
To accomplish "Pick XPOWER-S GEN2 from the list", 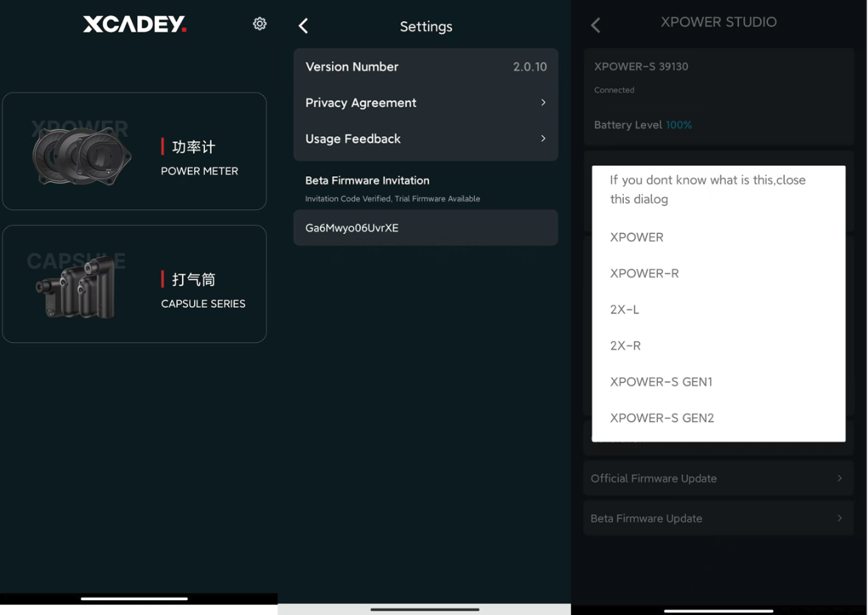I will [662, 418].
